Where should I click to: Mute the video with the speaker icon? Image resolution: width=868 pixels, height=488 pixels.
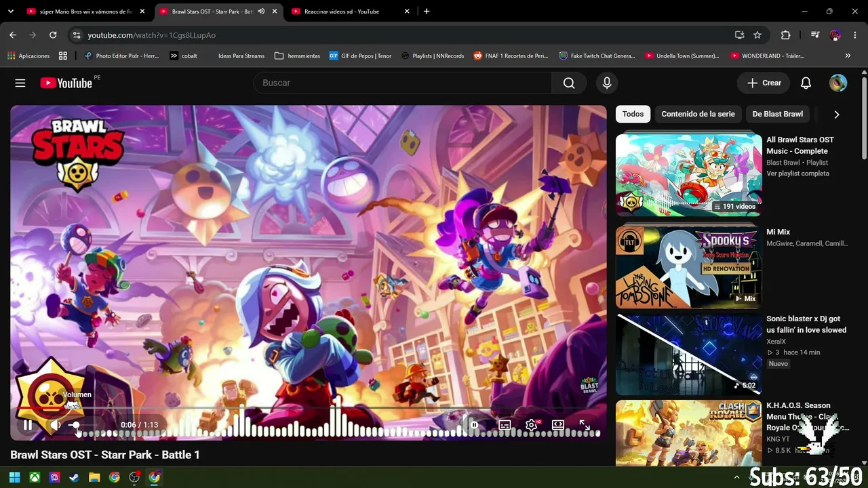(x=56, y=425)
